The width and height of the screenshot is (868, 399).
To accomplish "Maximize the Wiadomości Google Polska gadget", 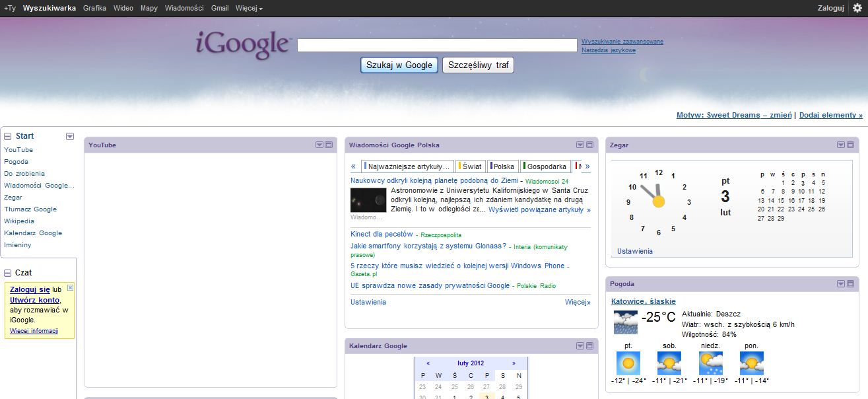I will (589, 145).
